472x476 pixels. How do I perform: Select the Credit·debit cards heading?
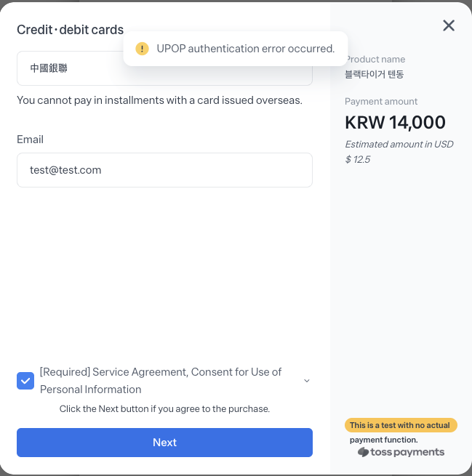(x=70, y=30)
